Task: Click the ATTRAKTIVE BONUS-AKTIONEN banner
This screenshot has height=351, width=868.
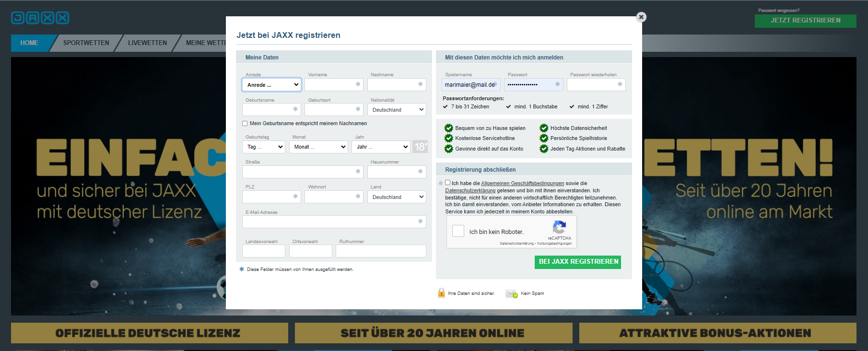Action: click(x=718, y=333)
